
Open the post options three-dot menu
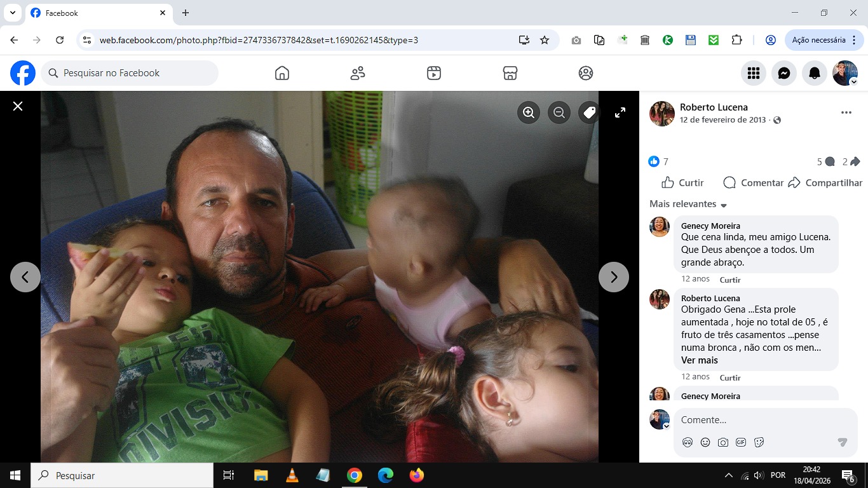[846, 112]
